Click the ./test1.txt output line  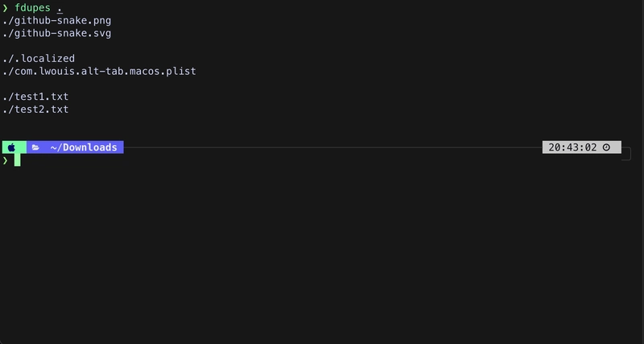(x=35, y=97)
